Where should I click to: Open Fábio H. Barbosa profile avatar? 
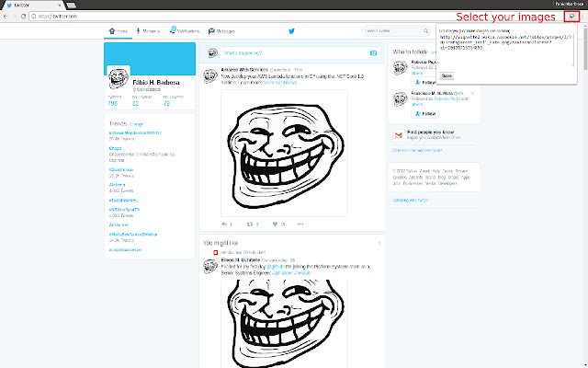[119, 77]
